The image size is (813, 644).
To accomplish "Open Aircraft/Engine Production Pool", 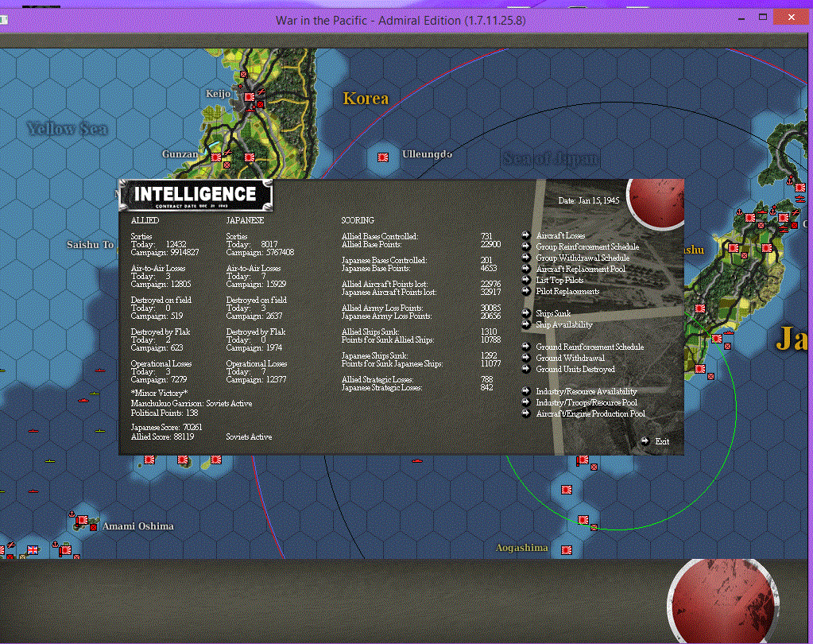I will point(590,413).
